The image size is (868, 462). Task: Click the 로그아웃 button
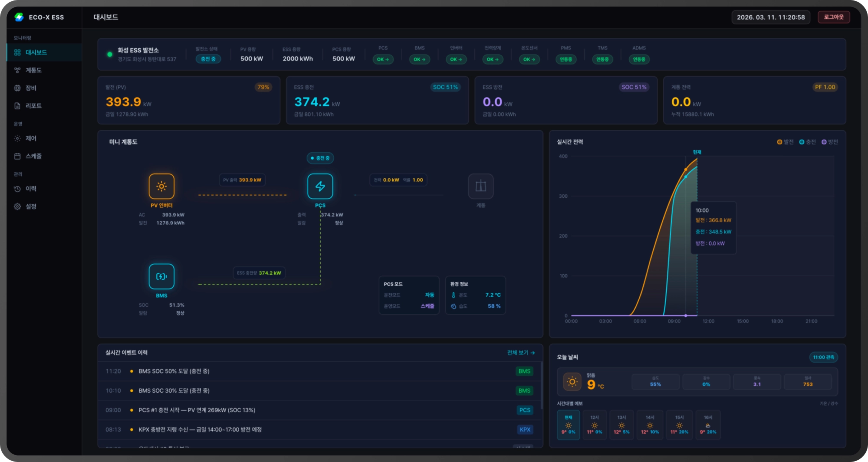click(x=834, y=17)
